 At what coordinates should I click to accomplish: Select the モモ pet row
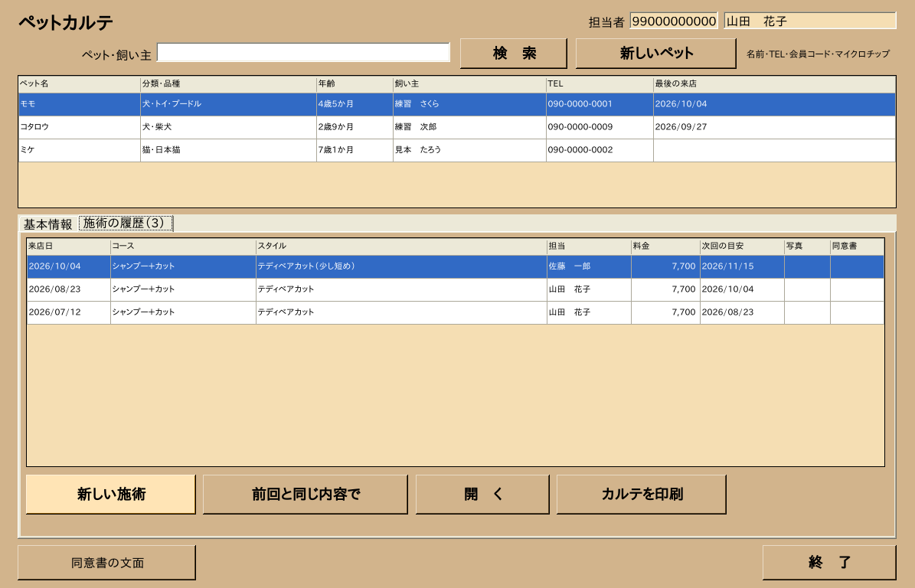(x=457, y=104)
